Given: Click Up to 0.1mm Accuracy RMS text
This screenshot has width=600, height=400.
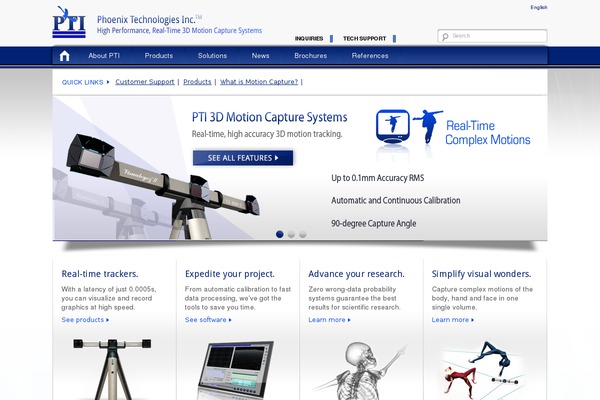Looking at the screenshot, I should click(x=378, y=178).
